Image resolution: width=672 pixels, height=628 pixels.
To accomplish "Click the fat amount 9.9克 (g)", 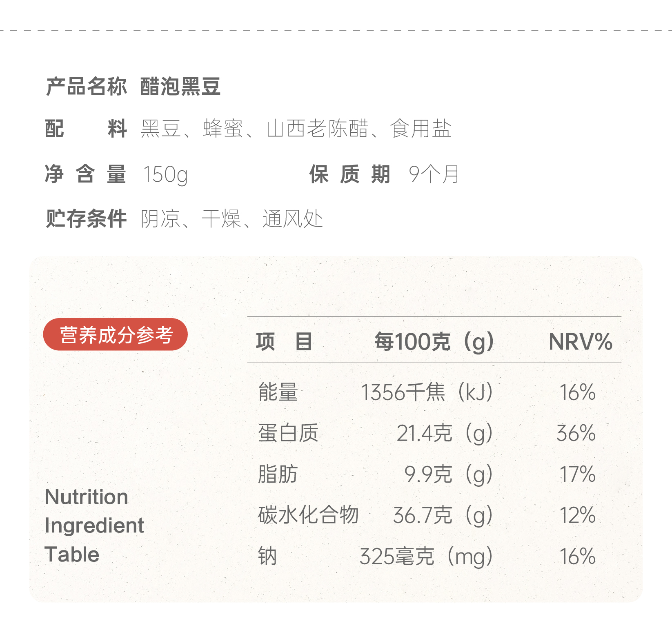I will [448, 474].
